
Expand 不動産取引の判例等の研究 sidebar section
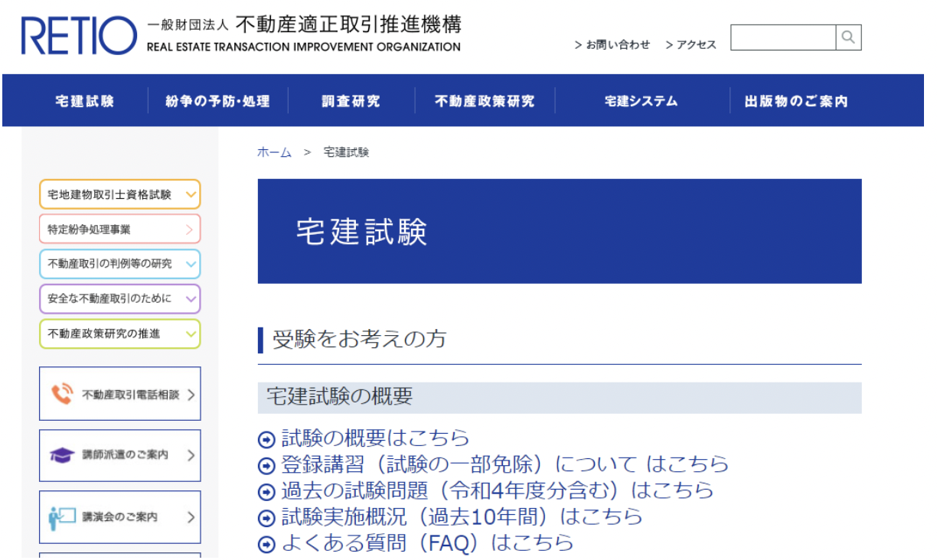point(191,264)
